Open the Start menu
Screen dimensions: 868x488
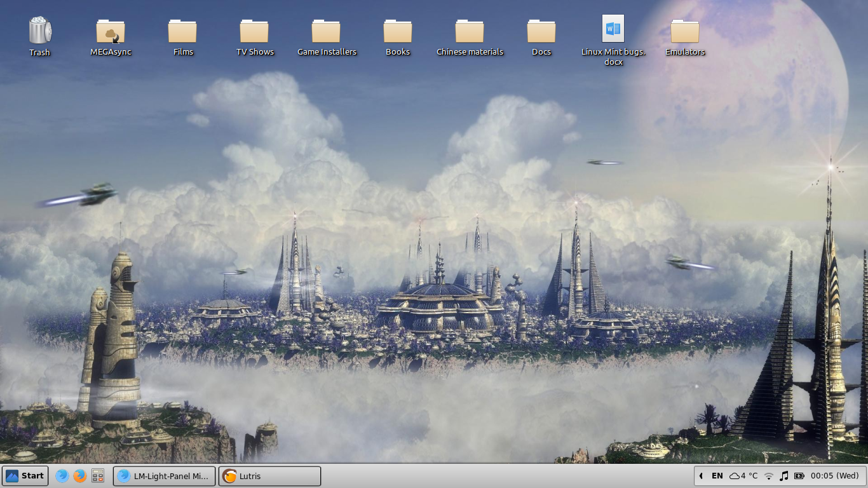point(25,476)
